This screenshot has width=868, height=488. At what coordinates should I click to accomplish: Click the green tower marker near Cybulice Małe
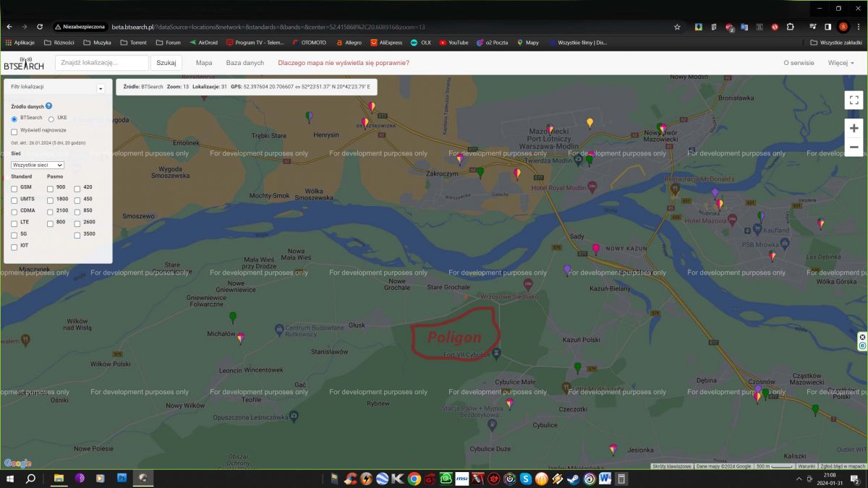pos(577,368)
